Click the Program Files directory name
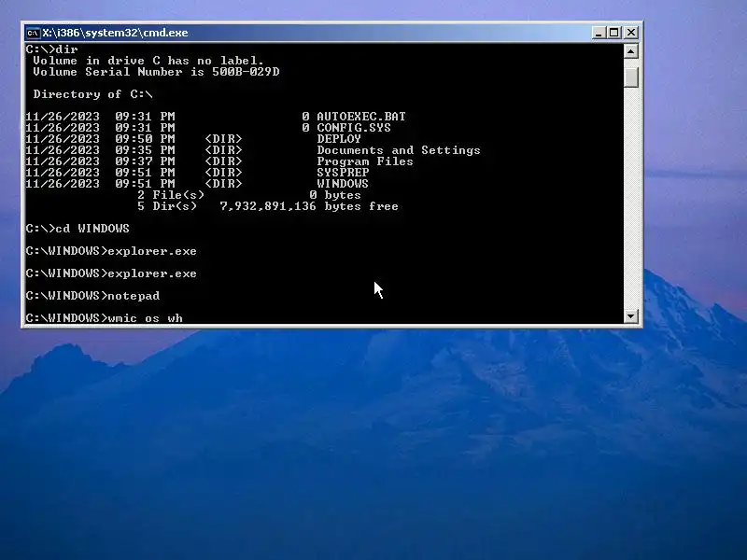 tap(365, 161)
